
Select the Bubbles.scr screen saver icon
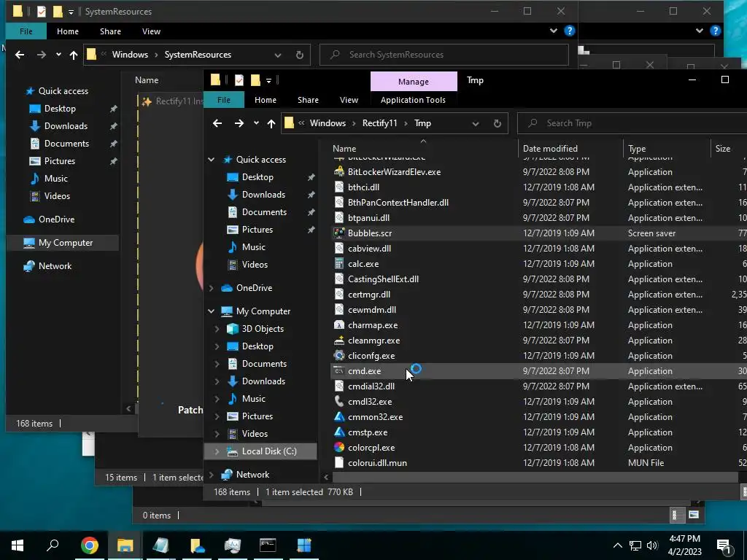point(339,233)
